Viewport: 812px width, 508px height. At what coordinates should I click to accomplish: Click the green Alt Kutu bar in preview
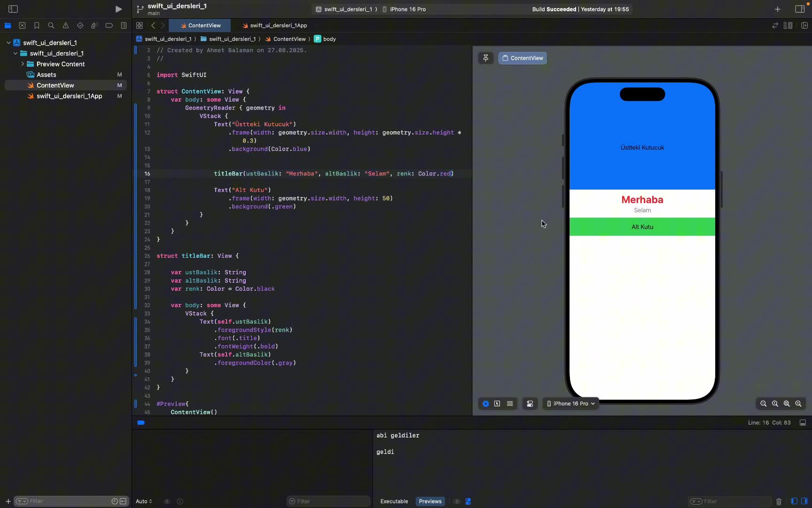tap(642, 227)
